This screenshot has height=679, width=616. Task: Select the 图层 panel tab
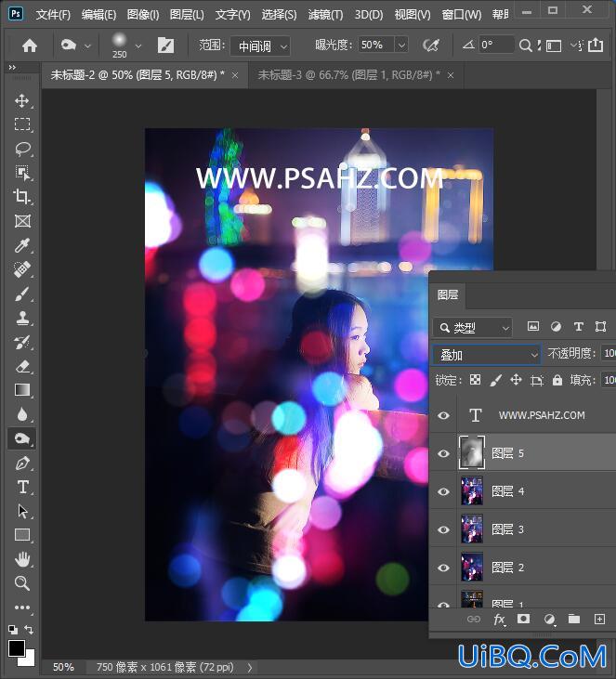(448, 294)
